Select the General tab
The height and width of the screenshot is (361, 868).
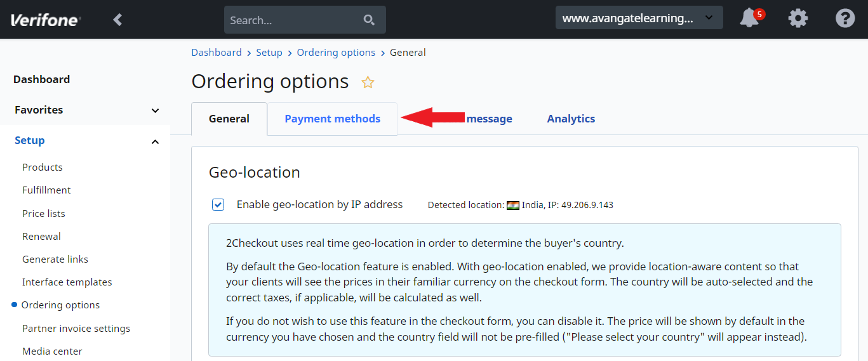[x=229, y=119]
